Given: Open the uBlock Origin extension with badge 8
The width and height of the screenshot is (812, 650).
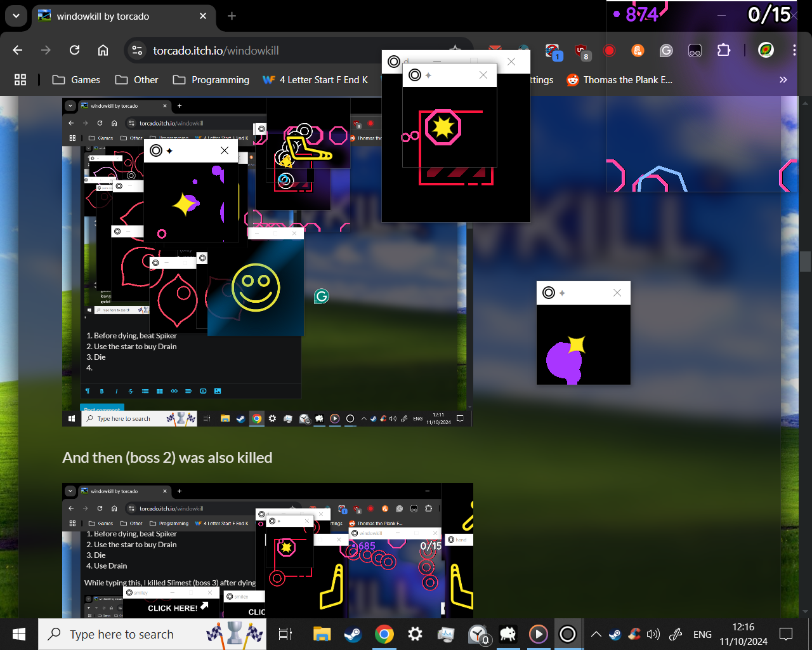Looking at the screenshot, I should coord(581,51).
